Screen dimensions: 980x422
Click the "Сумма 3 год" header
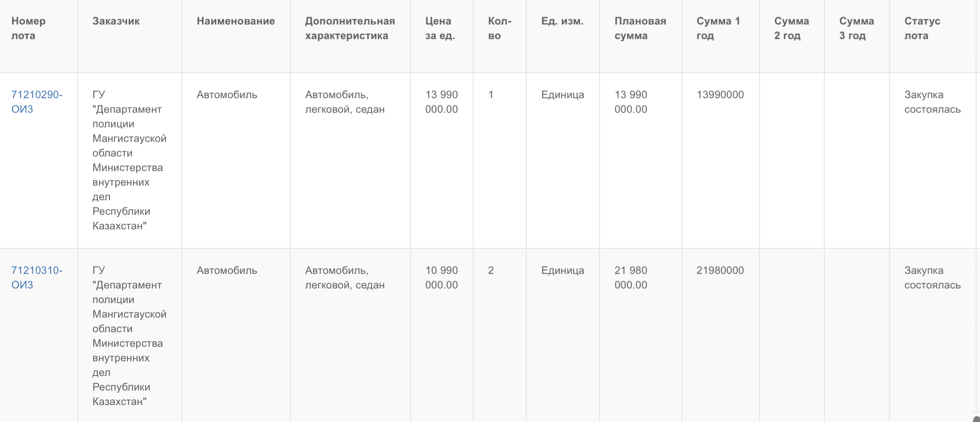(856, 28)
